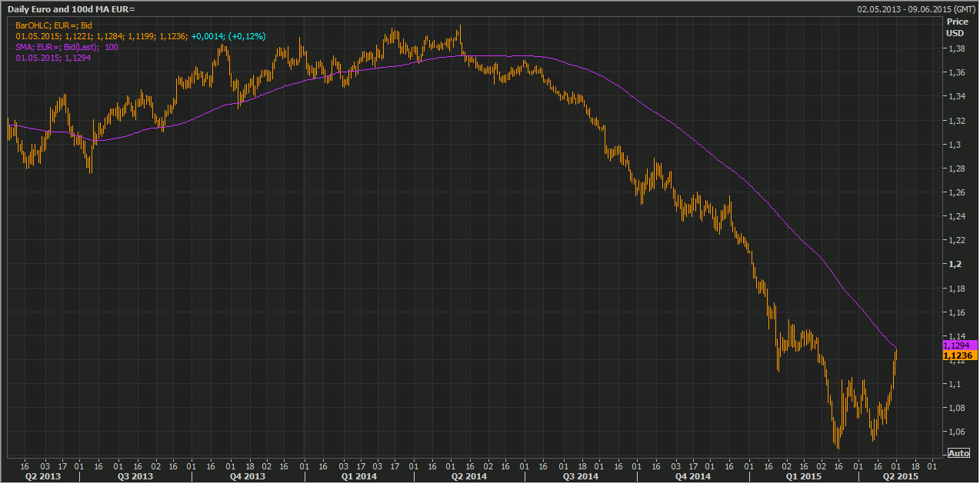This screenshot has height=484, width=980.
Task: Click the 1,16 price axis label
Action: tap(955, 312)
